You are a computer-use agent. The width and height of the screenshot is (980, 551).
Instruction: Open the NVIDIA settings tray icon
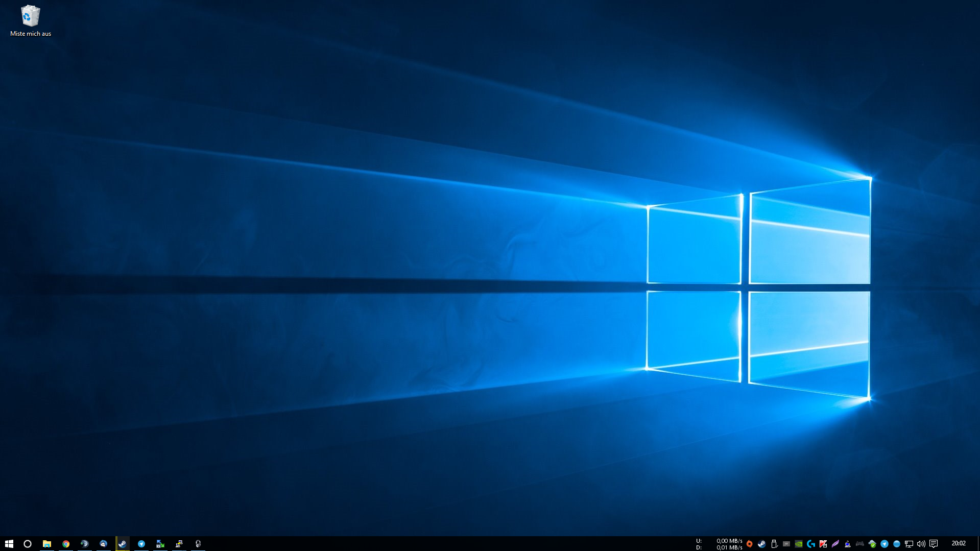point(798,544)
